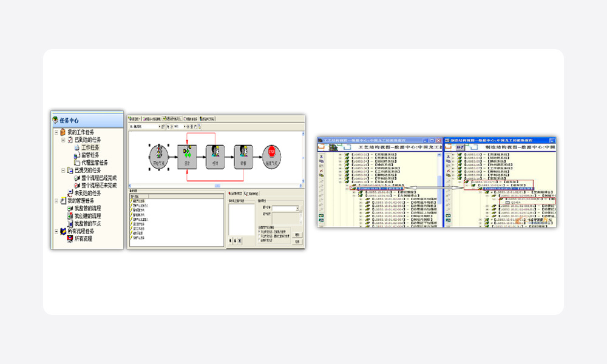Click the 我的管理任务 icon
Viewport: 607px width, 364px height.
coord(63,200)
